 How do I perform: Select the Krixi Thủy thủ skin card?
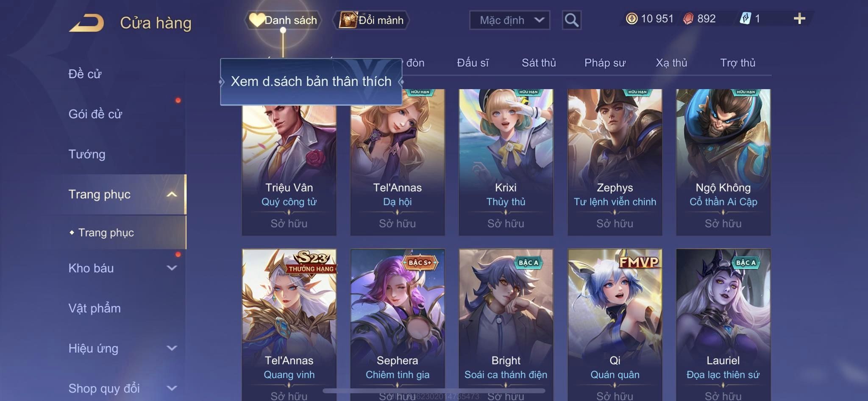click(506, 162)
